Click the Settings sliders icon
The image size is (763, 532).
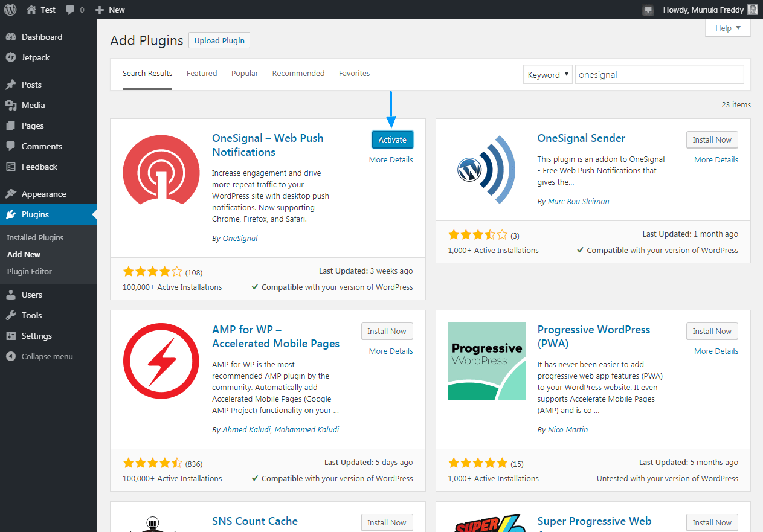(11, 336)
